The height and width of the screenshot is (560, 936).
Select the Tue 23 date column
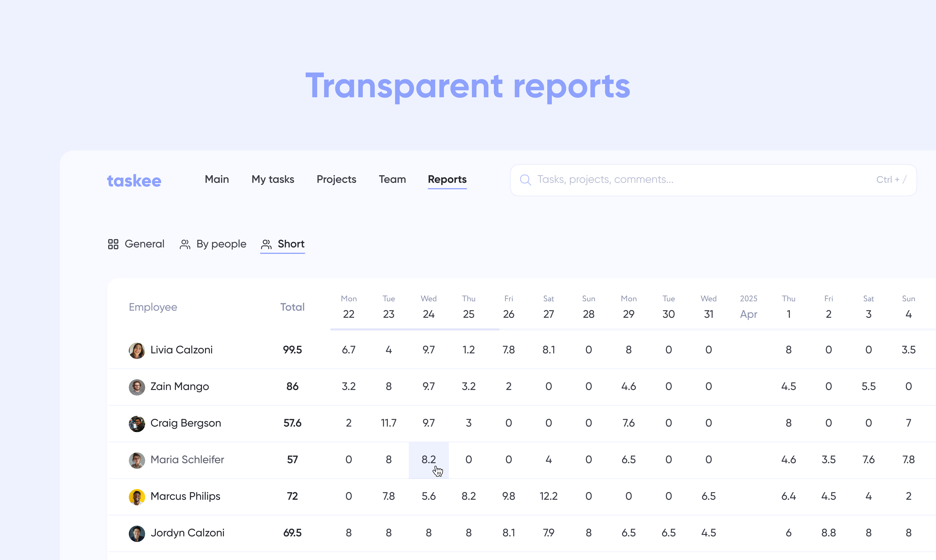coord(389,307)
